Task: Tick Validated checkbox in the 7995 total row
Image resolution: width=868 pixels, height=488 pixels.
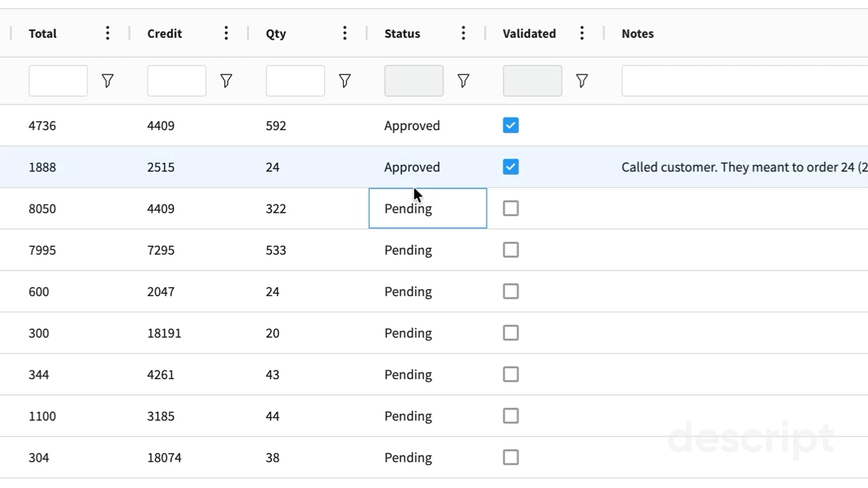Action: [x=511, y=250]
